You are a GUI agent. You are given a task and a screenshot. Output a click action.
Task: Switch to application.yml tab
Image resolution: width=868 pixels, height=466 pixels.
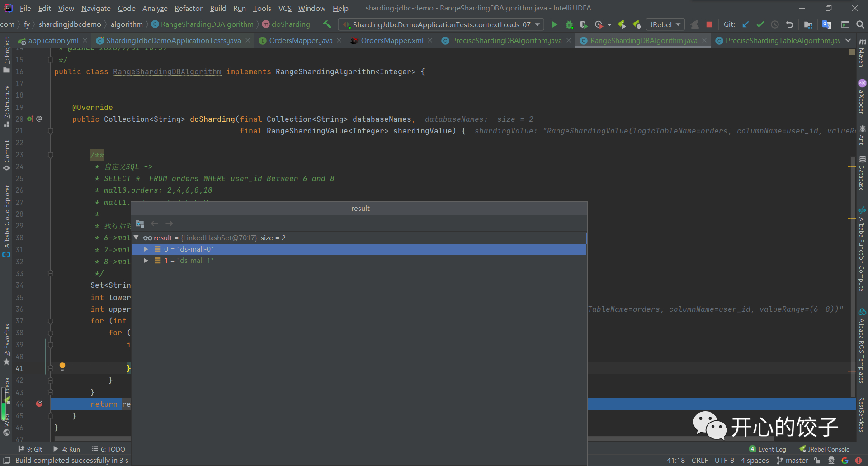pos(53,40)
